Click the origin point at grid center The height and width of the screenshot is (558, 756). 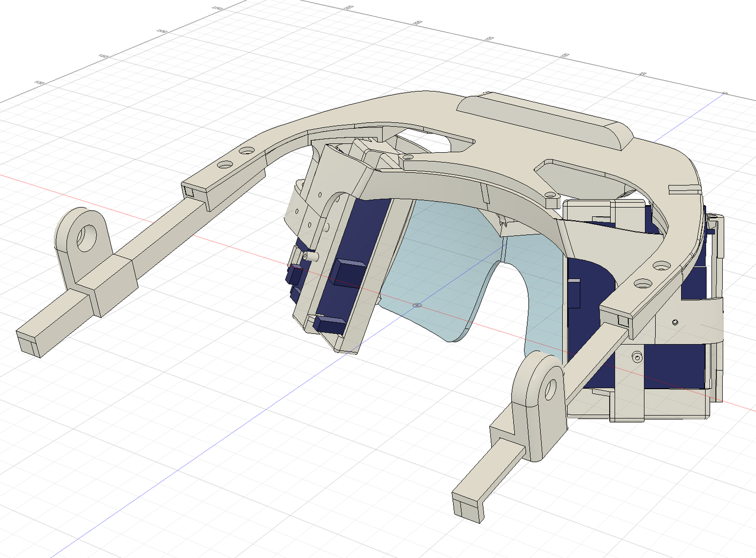pos(416,305)
